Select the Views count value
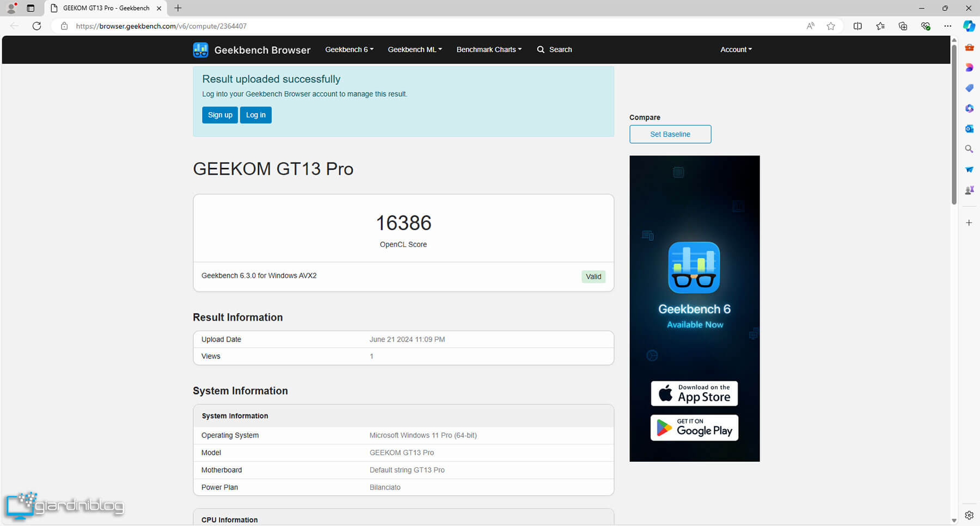The image size is (980, 526). tap(372, 356)
